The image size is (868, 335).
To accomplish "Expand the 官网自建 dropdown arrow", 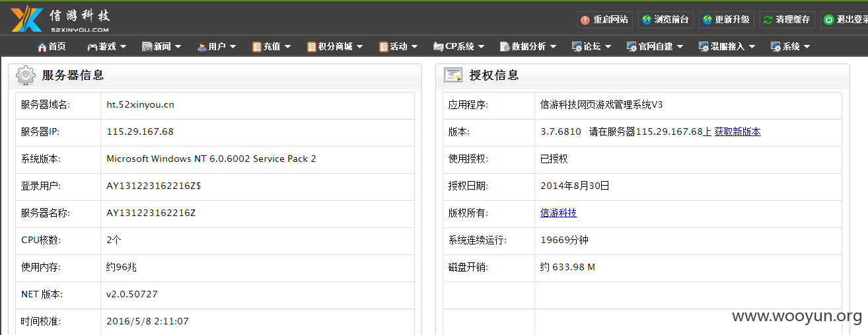I will (x=680, y=47).
